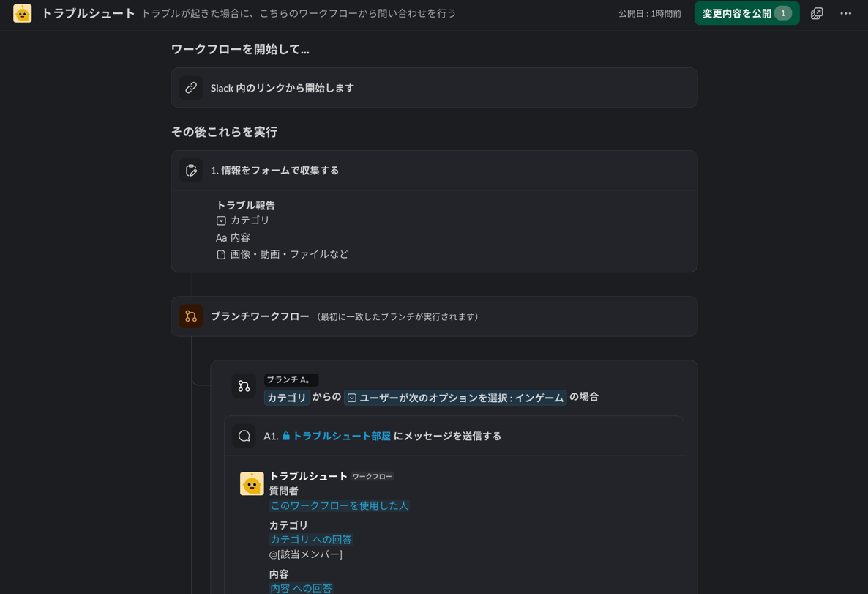Click the このワークフローを使用した人 link
The width and height of the screenshot is (868, 594).
[x=340, y=505]
